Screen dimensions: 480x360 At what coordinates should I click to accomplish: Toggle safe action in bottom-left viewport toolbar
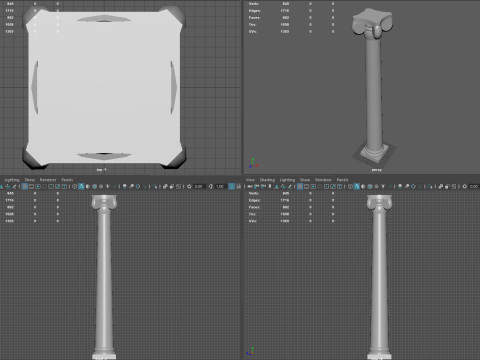point(57,187)
